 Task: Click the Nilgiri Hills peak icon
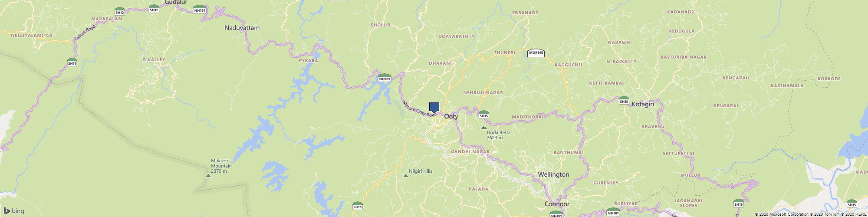[x=406, y=175]
